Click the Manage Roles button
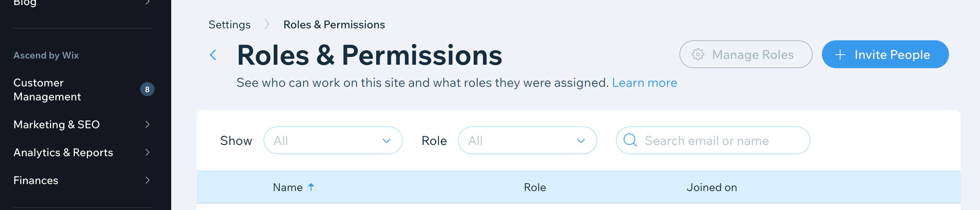Image resolution: width=980 pixels, height=210 pixels. point(746,55)
